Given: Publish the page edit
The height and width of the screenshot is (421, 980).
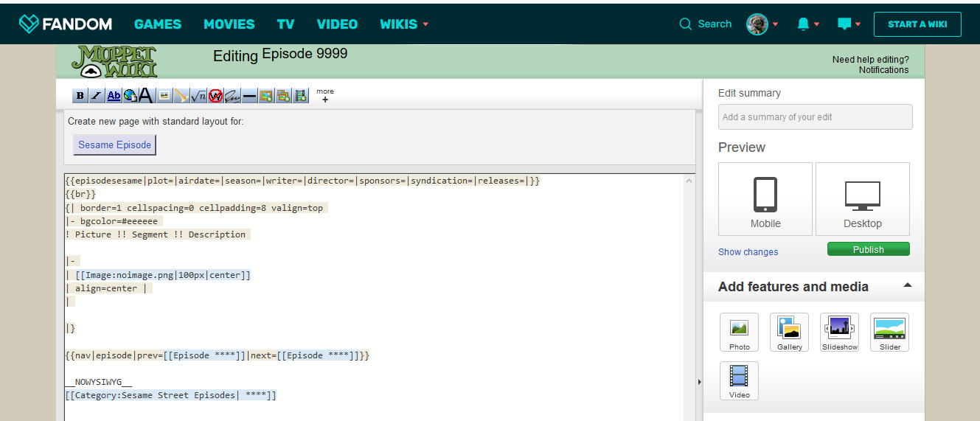Looking at the screenshot, I should [868, 249].
